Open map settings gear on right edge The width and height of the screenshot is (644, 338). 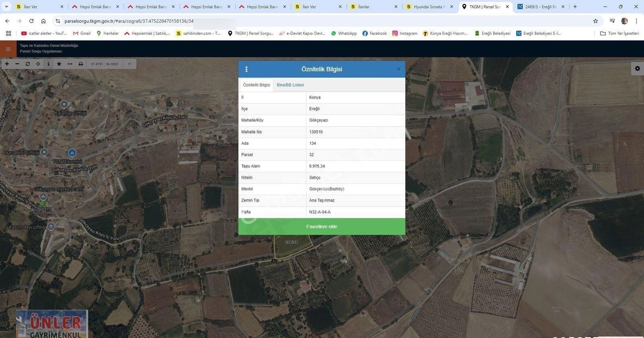pyautogui.click(x=637, y=68)
